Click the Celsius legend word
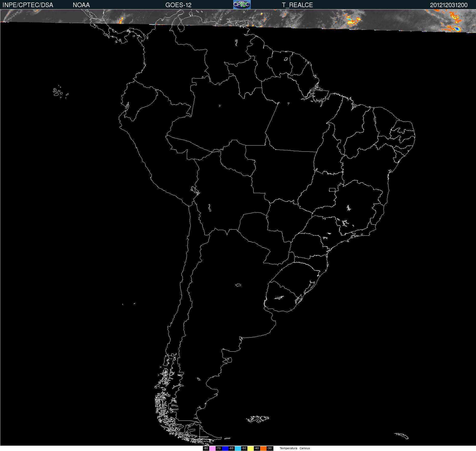The image size is (476, 451). (305, 448)
